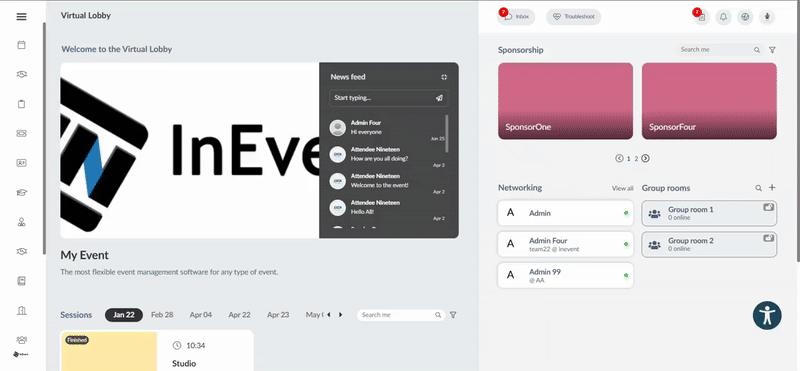Click the magnifier icon in Sponsorship search

(x=757, y=50)
